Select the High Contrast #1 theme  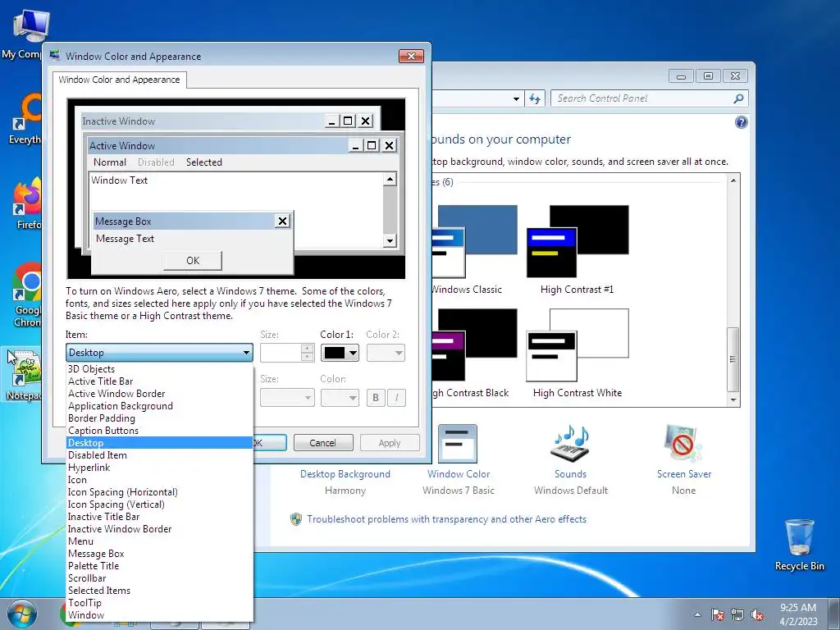[x=577, y=250]
